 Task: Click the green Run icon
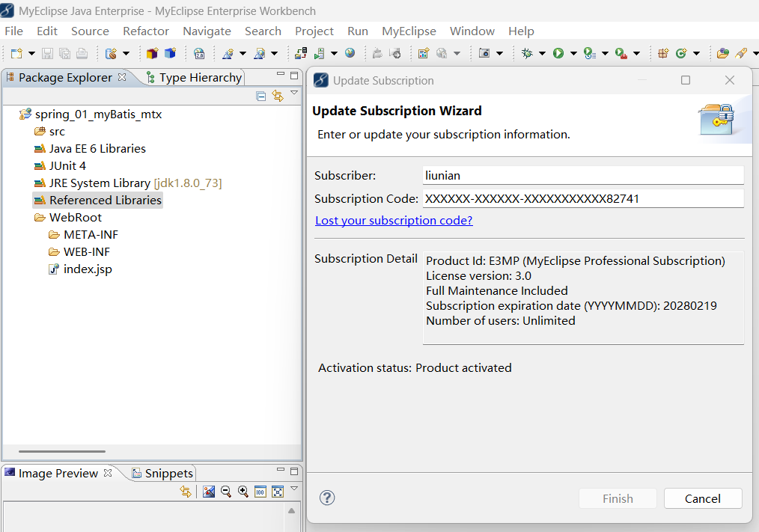pos(558,53)
